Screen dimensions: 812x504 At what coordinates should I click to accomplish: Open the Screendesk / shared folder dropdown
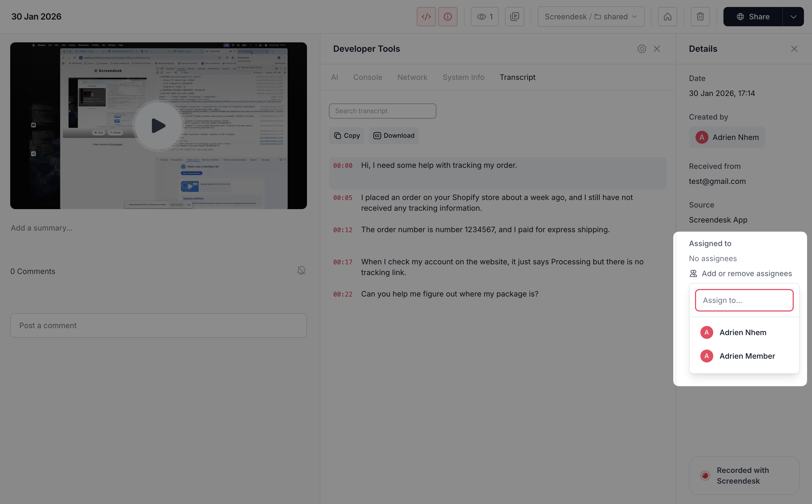591,17
